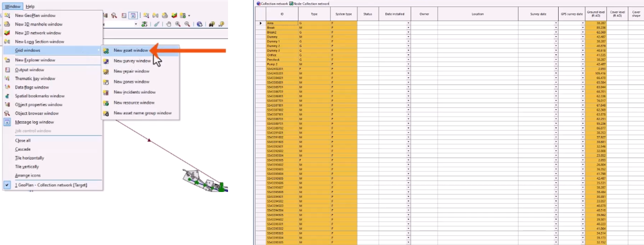The height and width of the screenshot is (245, 644).
Task: Open the GPS survey date dropdown in Area row
Action: click(x=583, y=23)
